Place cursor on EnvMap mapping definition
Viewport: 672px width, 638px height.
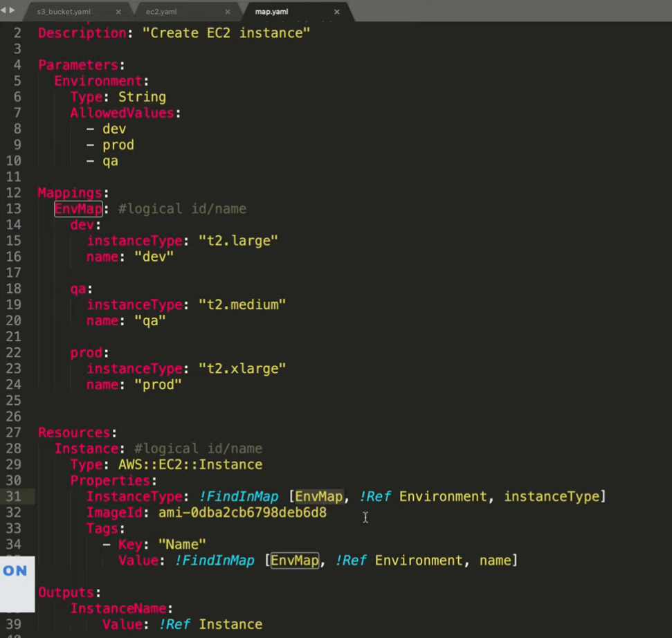tap(78, 209)
